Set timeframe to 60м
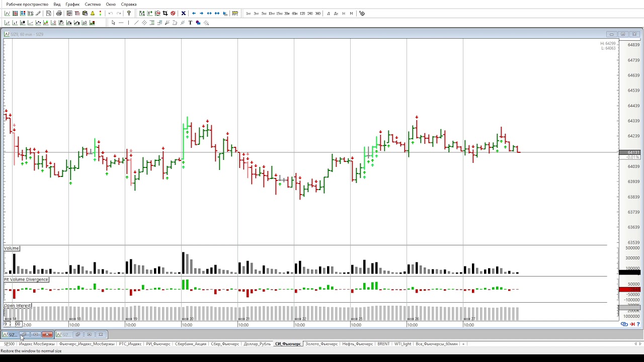This screenshot has width=644, height=362. point(295,14)
